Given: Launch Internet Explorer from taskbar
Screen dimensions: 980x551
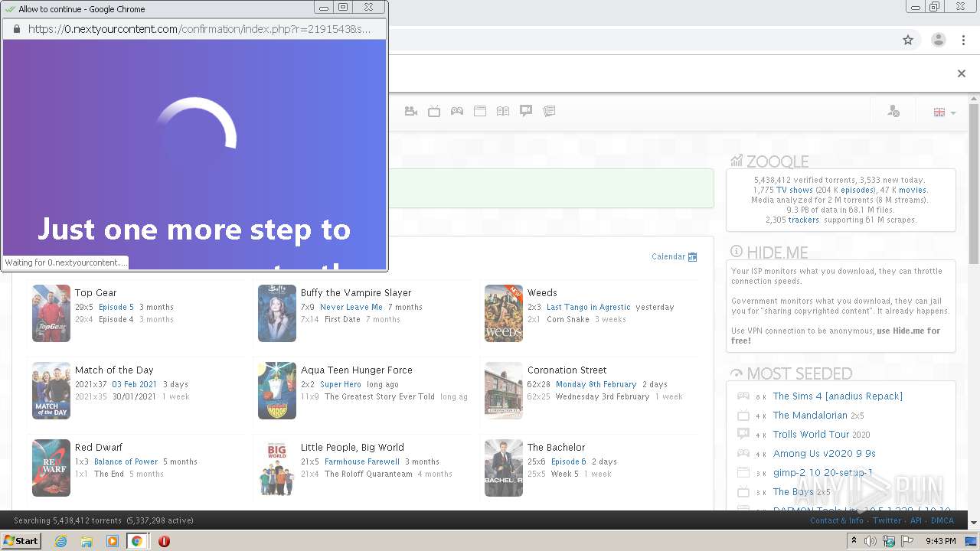Looking at the screenshot, I should (60, 541).
